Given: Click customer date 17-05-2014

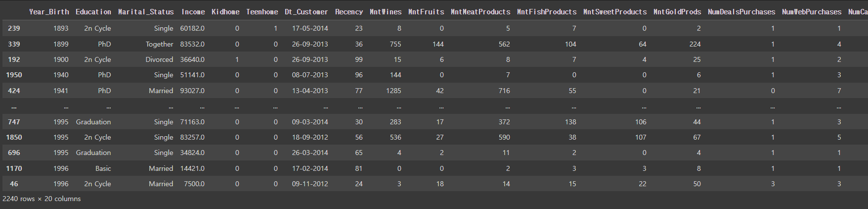Looking at the screenshot, I should click(310, 28).
